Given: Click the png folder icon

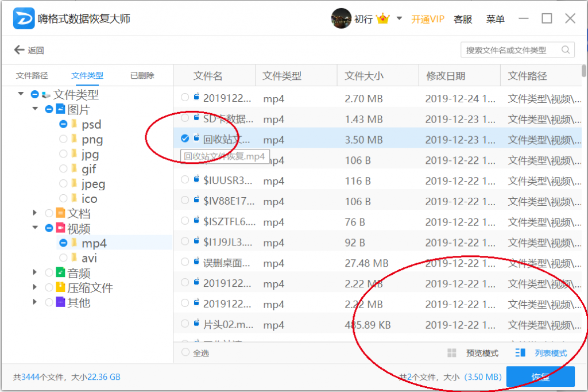Looking at the screenshot, I should point(74,139).
